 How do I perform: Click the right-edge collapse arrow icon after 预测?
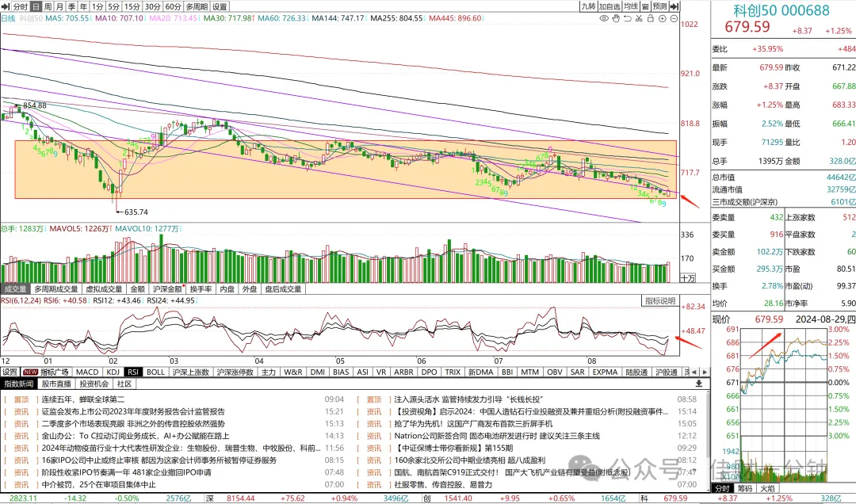[674, 6]
